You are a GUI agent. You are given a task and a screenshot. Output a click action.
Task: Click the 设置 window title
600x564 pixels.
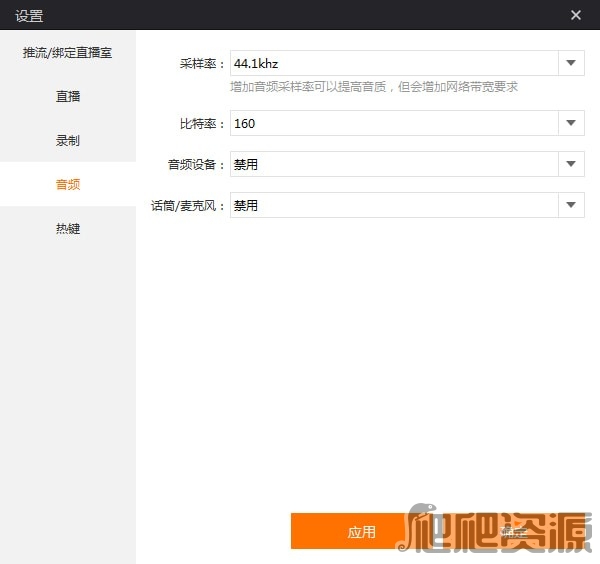tap(29, 16)
